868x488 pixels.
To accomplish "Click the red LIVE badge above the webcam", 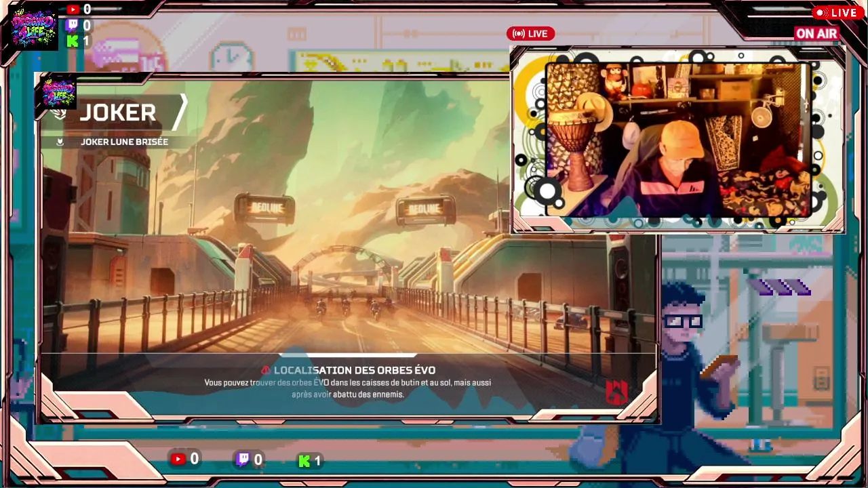I will (530, 34).
